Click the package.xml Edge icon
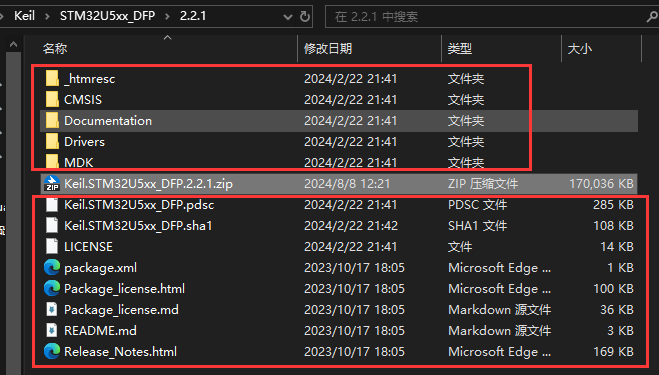Image resolution: width=659 pixels, height=375 pixels. [52, 268]
